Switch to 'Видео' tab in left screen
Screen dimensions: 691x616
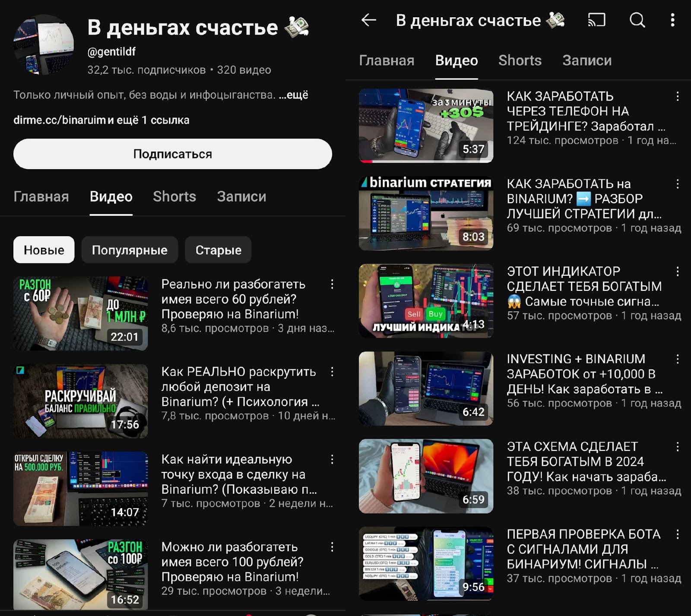111,196
